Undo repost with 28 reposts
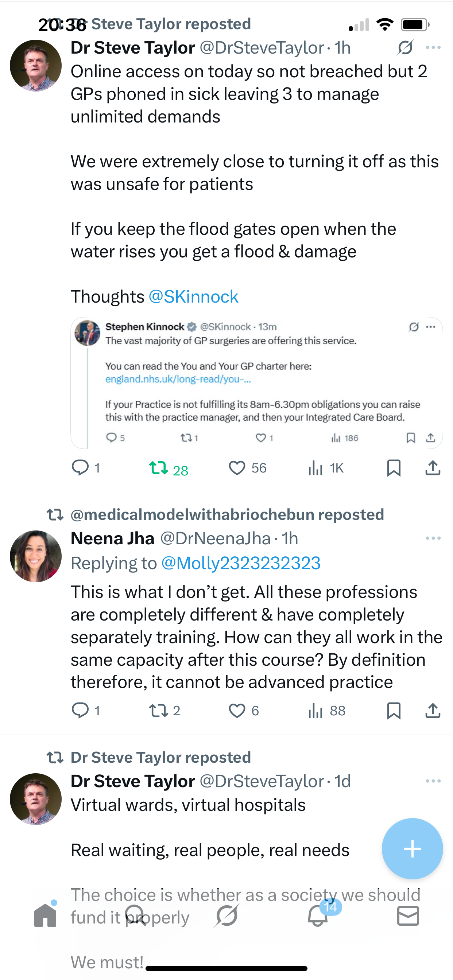 pyautogui.click(x=158, y=468)
